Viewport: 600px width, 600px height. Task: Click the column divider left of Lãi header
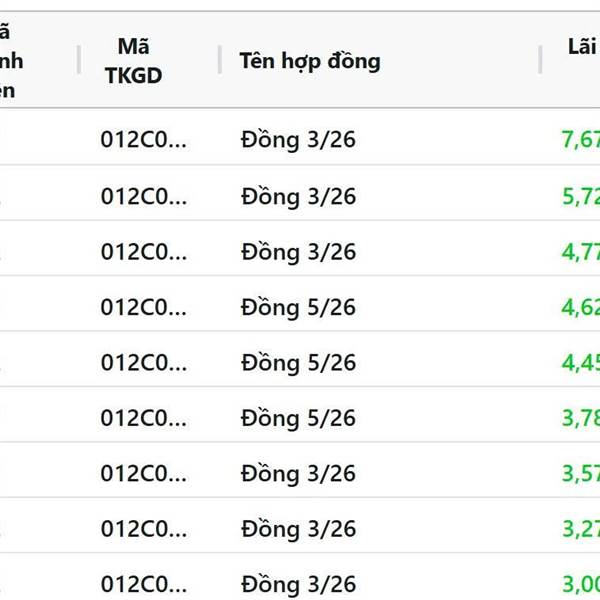coord(540,60)
